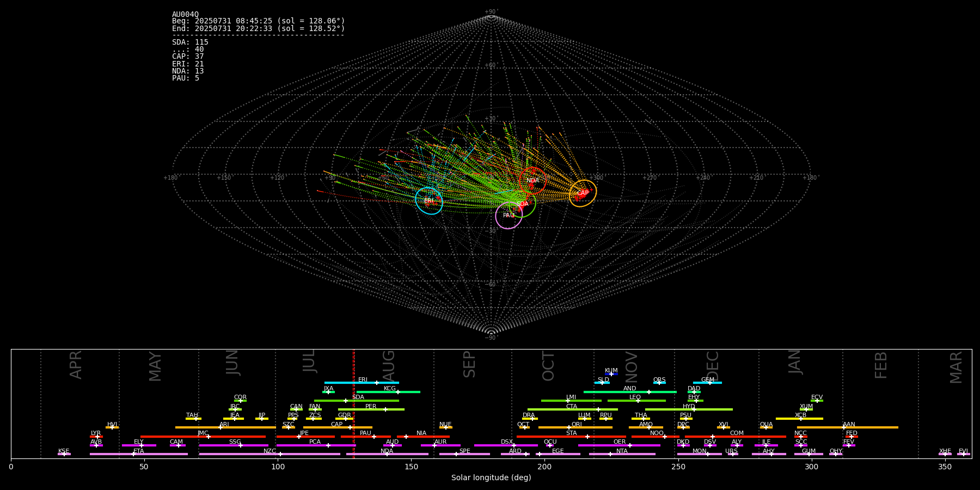Click the AUR shower bar in timeline
The width and height of the screenshot is (980, 490).
click(440, 445)
